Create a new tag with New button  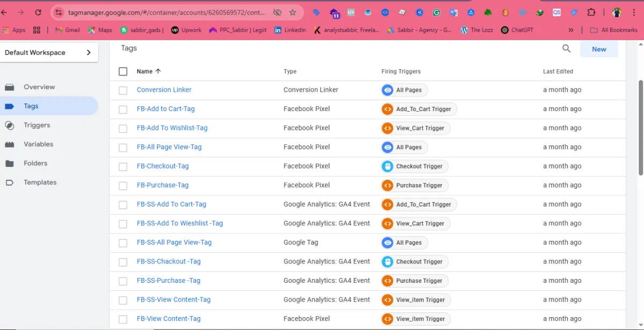pyautogui.click(x=599, y=49)
